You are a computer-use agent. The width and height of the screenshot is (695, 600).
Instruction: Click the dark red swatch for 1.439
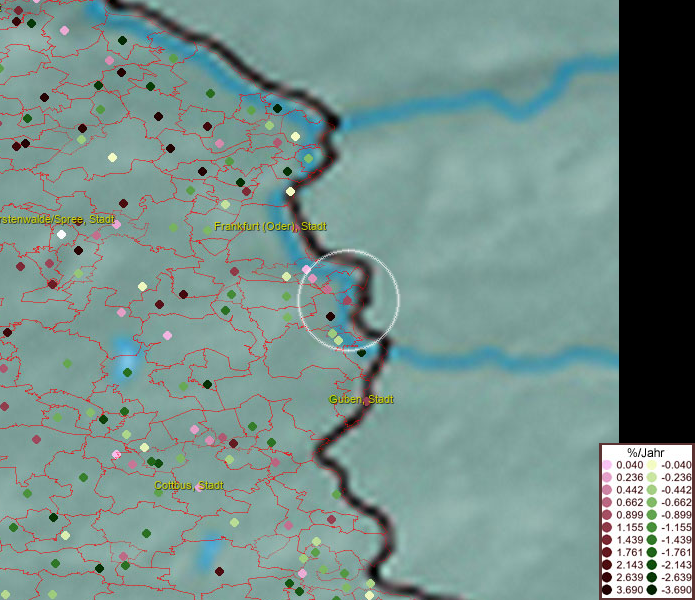[607, 540]
